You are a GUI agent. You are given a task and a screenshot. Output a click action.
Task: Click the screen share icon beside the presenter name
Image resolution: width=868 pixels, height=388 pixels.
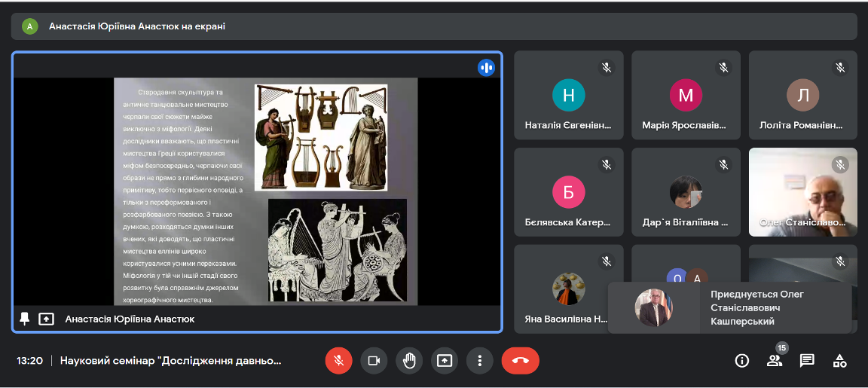46,319
